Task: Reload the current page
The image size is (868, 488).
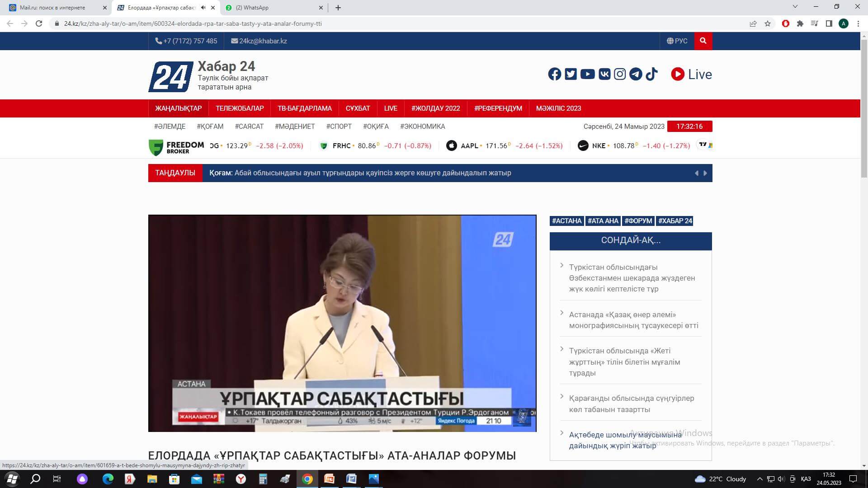Action: [x=39, y=23]
